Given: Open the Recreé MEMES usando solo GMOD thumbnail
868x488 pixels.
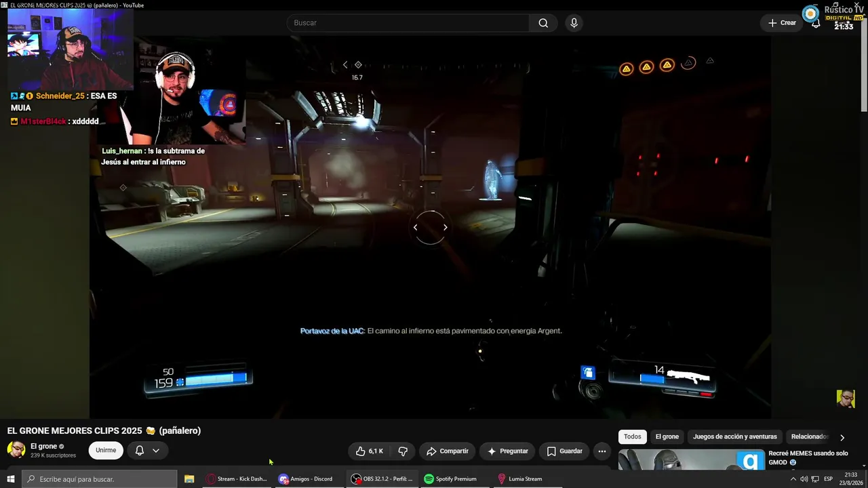Looking at the screenshot, I should pos(691,460).
